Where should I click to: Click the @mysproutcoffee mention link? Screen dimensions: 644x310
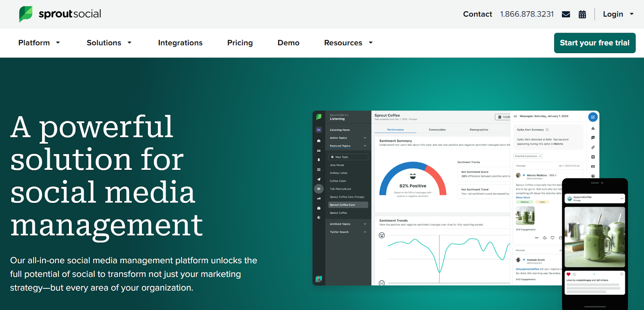click(527, 269)
